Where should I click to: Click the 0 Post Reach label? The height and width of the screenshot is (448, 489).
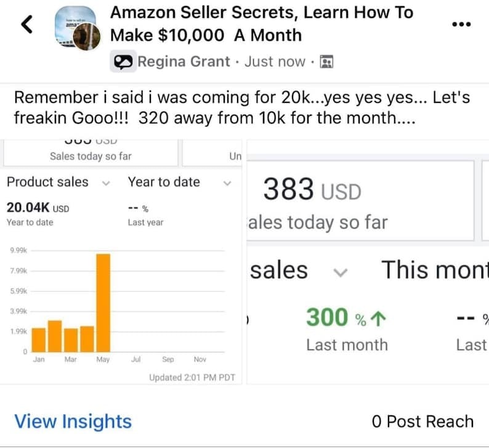point(422,422)
